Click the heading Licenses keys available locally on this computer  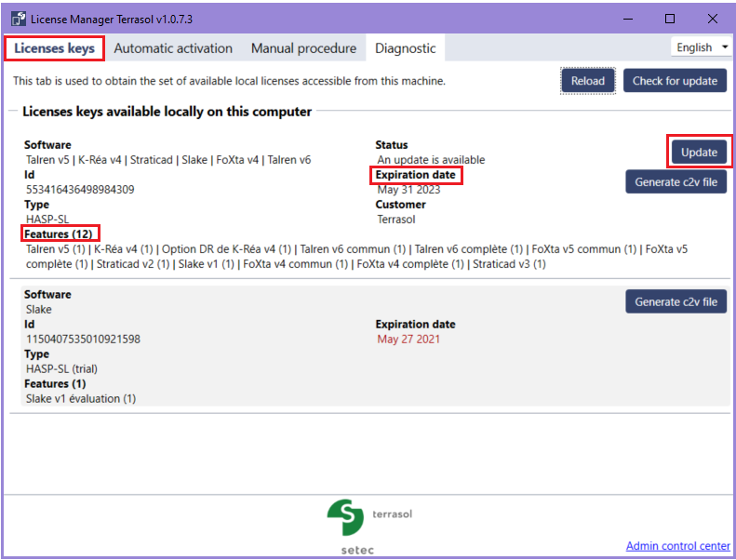(167, 112)
